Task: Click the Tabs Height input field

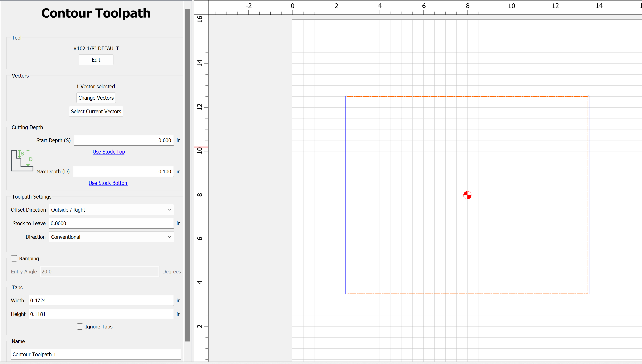Action: click(x=101, y=314)
